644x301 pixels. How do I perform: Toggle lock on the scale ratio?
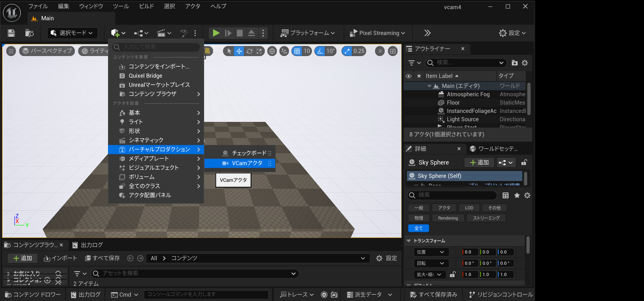pyautogui.click(x=453, y=274)
